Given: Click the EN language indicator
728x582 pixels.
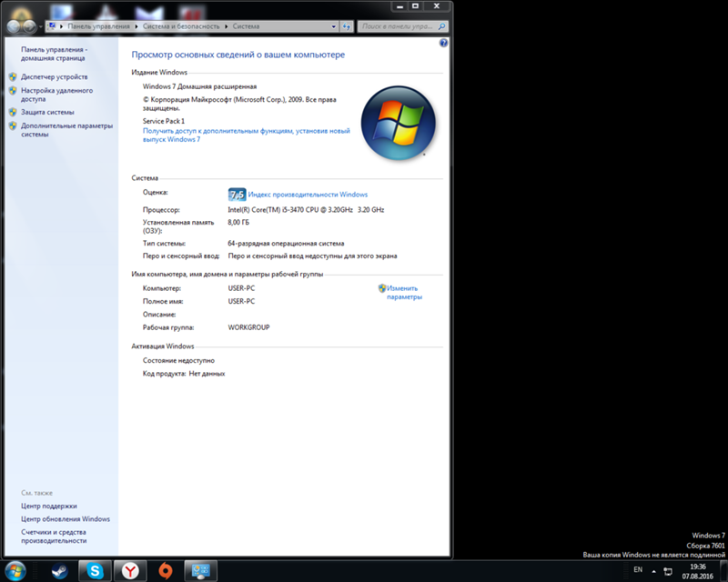Looking at the screenshot, I should pos(638,569).
